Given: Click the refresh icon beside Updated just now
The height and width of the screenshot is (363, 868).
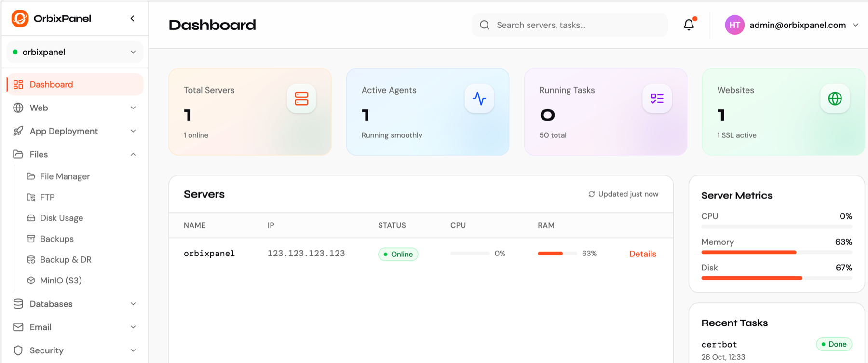Looking at the screenshot, I should click(x=591, y=194).
